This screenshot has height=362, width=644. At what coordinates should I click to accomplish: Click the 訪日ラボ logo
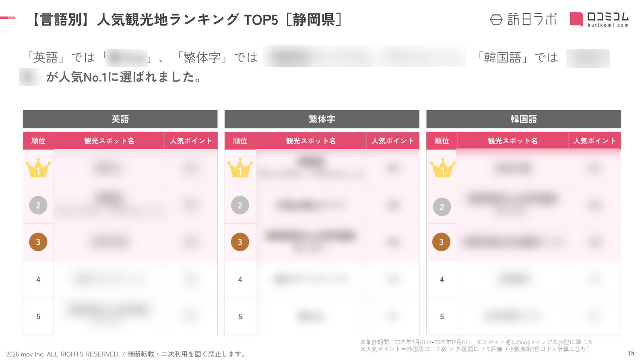point(523,19)
